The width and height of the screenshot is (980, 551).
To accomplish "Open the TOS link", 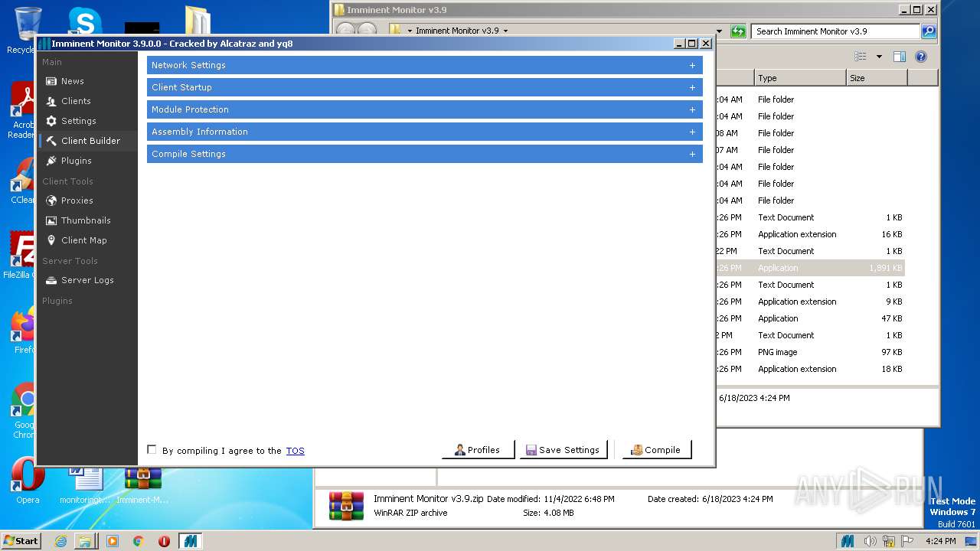I will click(x=295, y=451).
